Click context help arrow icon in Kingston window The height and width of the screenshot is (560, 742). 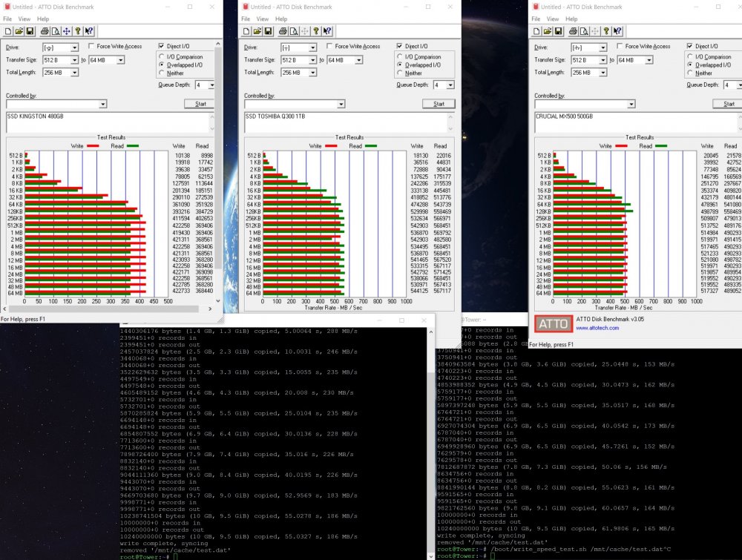(89, 31)
